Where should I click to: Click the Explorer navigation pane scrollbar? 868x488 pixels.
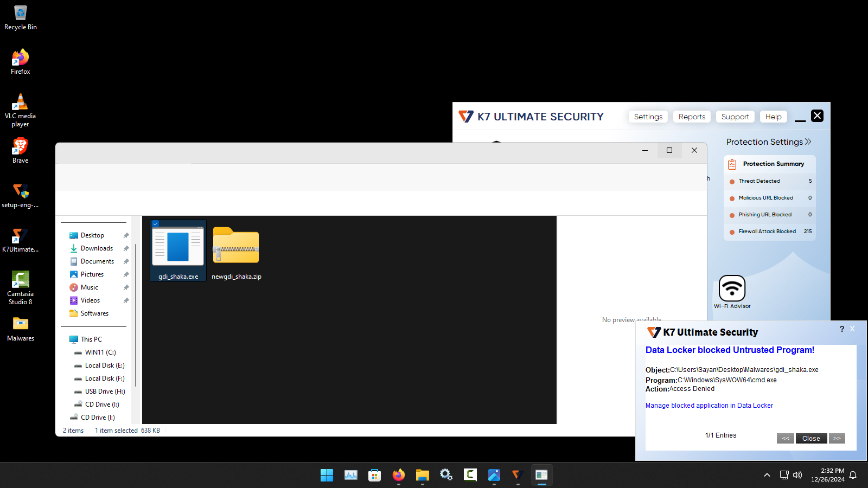tap(135, 314)
